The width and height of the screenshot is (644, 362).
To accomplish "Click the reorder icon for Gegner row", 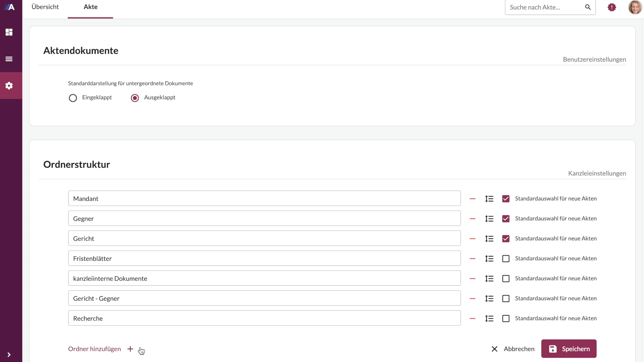I will pyautogui.click(x=489, y=219).
